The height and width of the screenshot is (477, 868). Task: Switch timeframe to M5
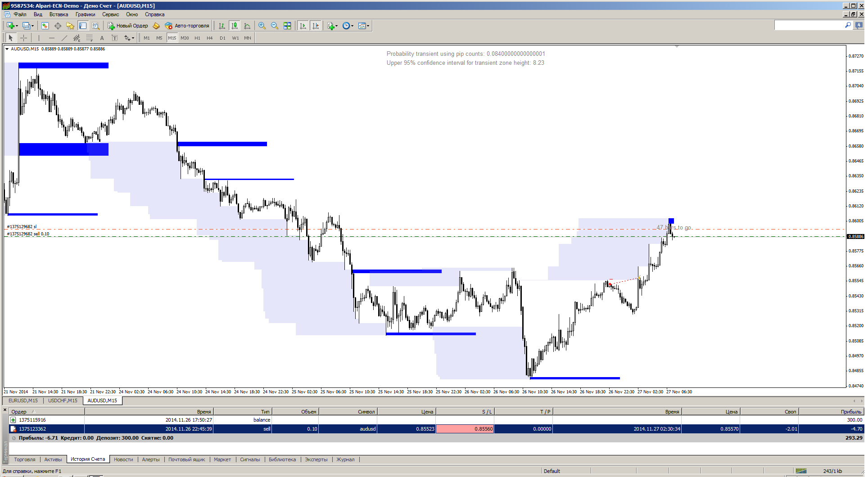tap(159, 38)
